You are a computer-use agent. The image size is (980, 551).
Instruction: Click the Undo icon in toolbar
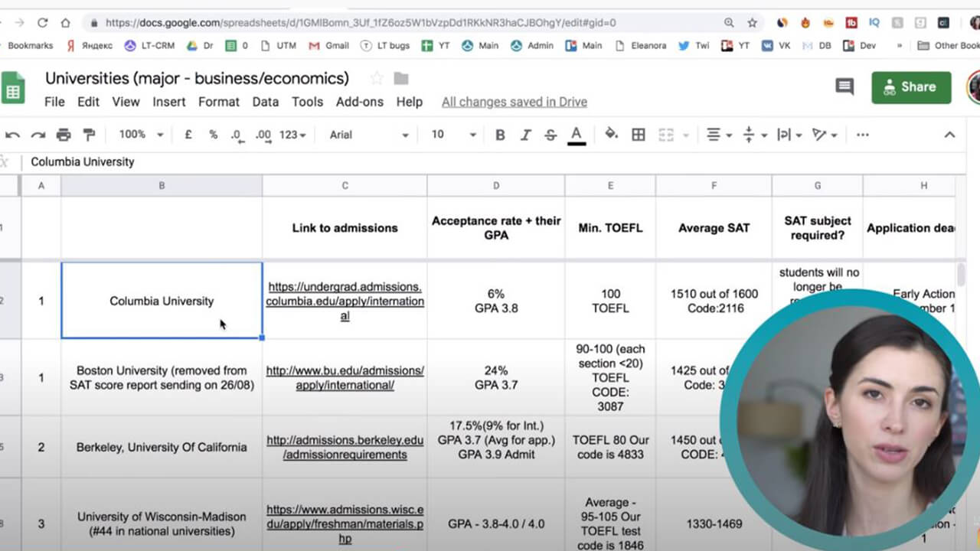[13, 135]
